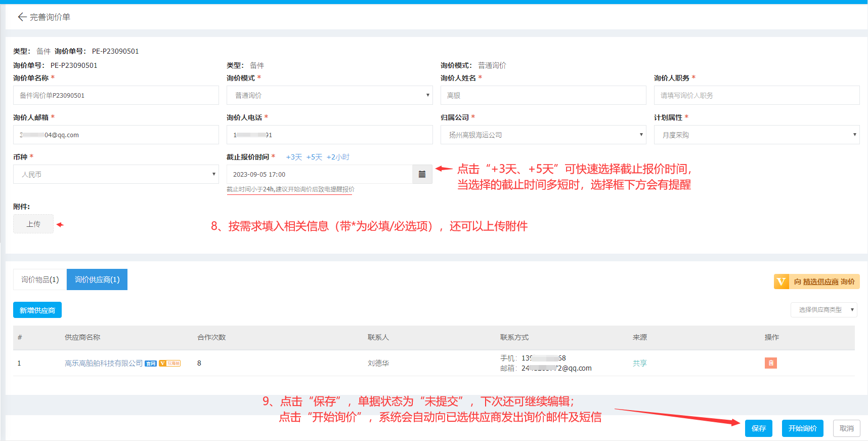Focus the 询价人职务 input field

(757, 95)
